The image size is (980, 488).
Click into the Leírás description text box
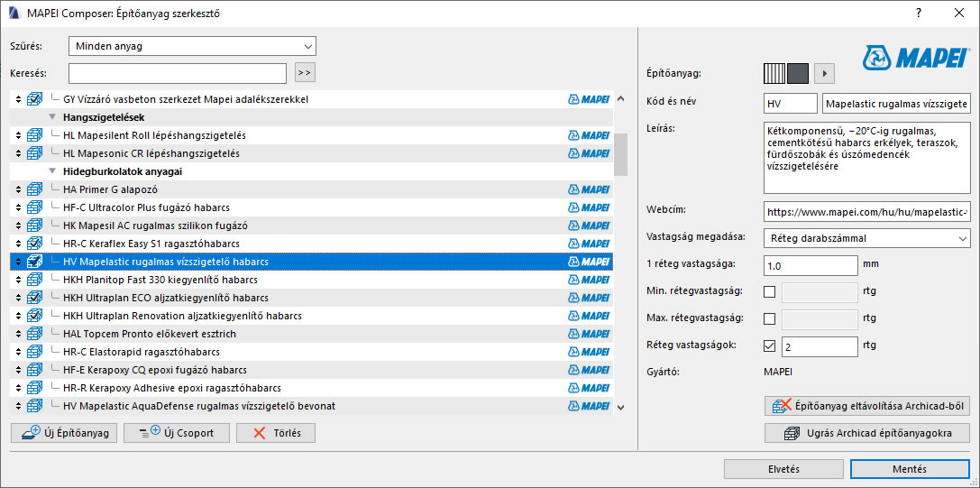pos(867,158)
